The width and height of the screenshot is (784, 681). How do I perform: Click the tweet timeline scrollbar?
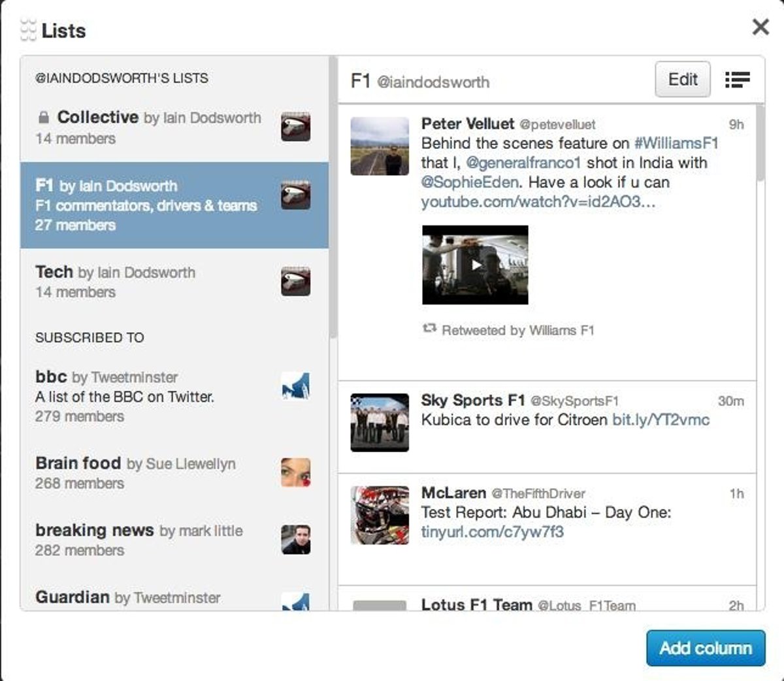coord(760,144)
